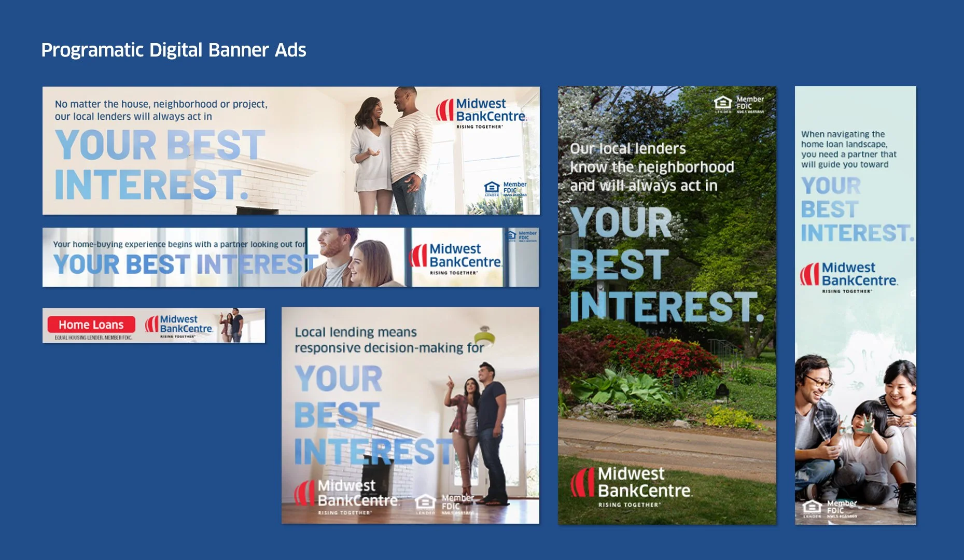The height and width of the screenshot is (560, 964).
Task: Click 'YOUR BEST INTEREST.' headline in skyscraper banner
Action: (857, 209)
